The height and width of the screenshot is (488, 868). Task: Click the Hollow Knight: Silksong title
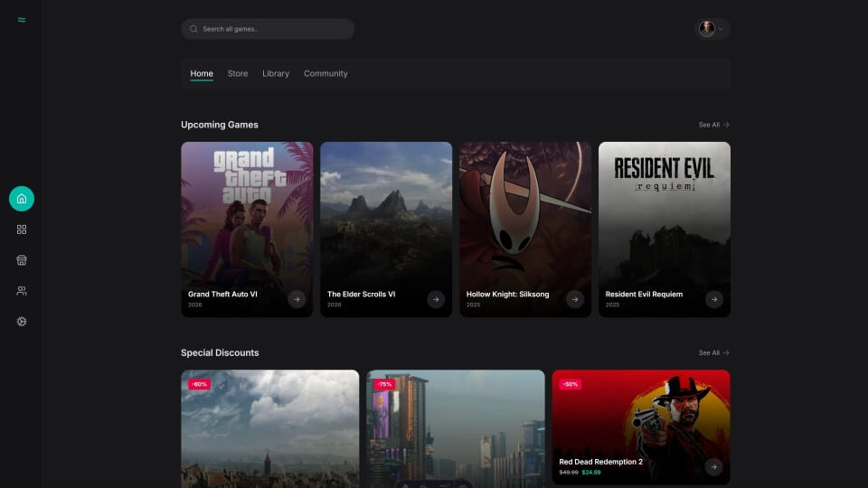pyautogui.click(x=507, y=295)
